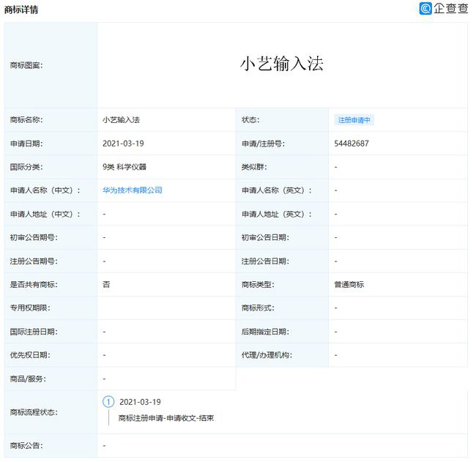The width and height of the screenshot is (476, 462).
Task: Click the 后期指定日期 label
Action: coord(265,332)
